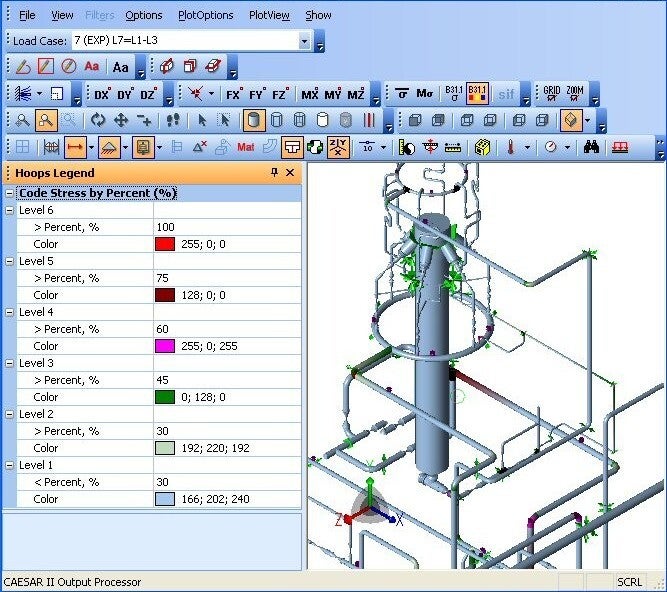Pin the Hoops Legend panel
667x592 pixels.
(x=275, y=173)
